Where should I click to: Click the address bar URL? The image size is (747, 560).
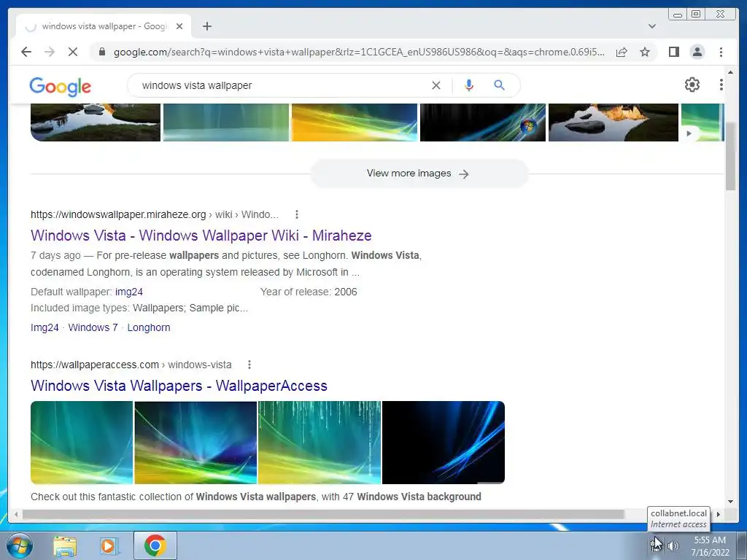[x=359, y=52]
